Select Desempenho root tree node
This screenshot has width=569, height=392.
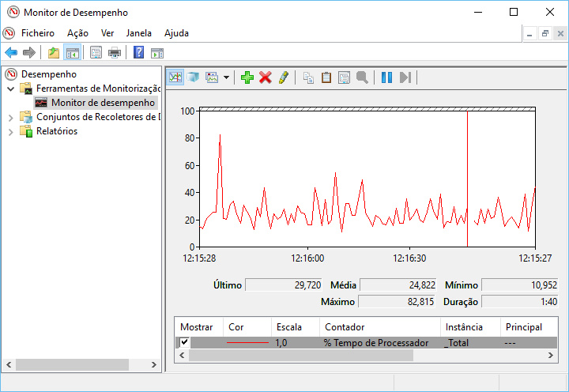pos(49,74)
